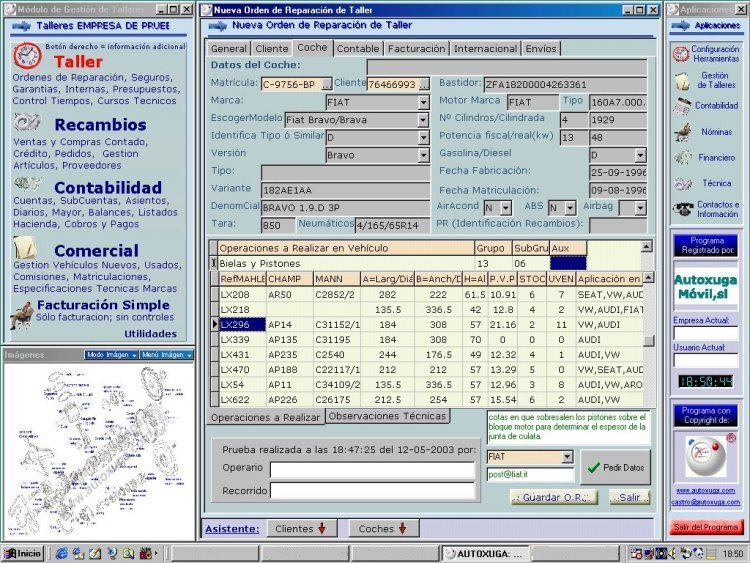Click the AUTOXUGA taskbar button

tap(484, 554)
